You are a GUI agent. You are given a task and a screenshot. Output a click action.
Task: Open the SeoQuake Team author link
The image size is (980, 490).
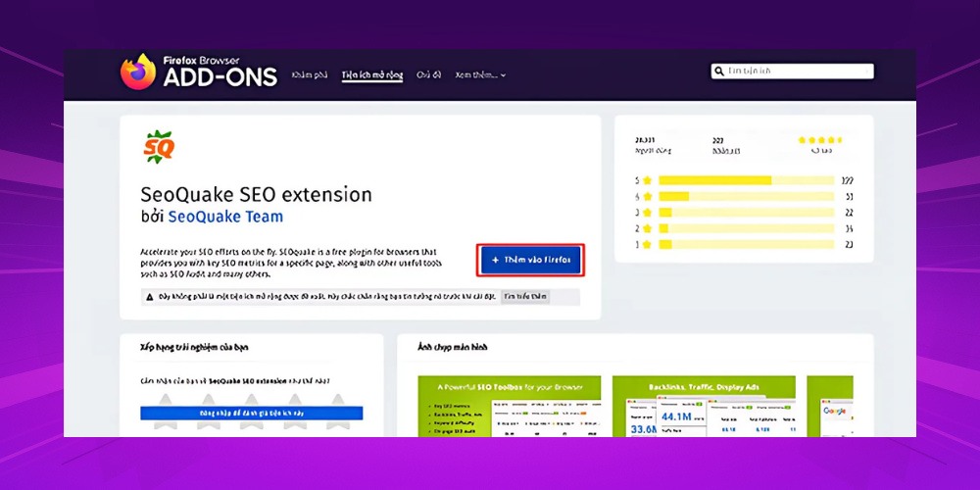225,217
